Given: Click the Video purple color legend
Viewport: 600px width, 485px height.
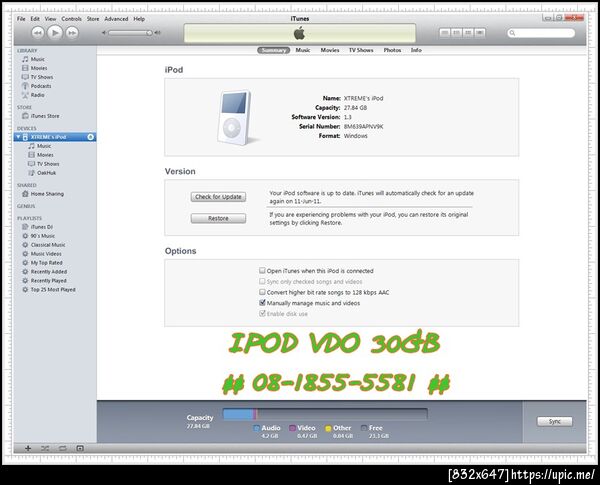Looking at the screenshot, I should [292, 428].
